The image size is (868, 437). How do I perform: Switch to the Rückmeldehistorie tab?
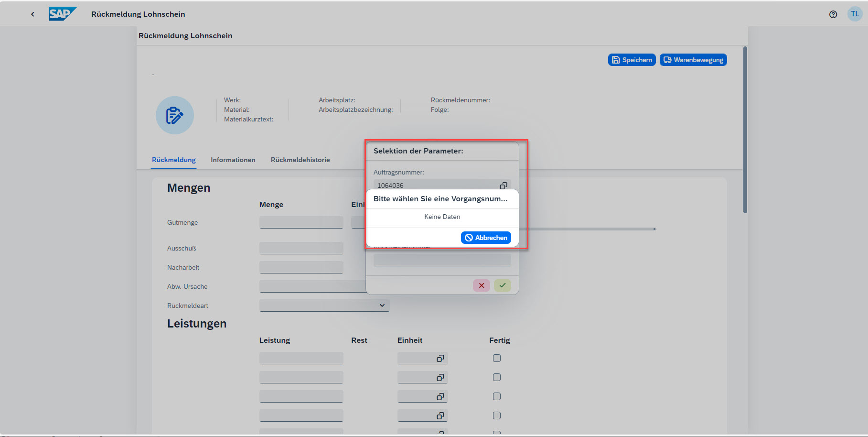point(300,160)
